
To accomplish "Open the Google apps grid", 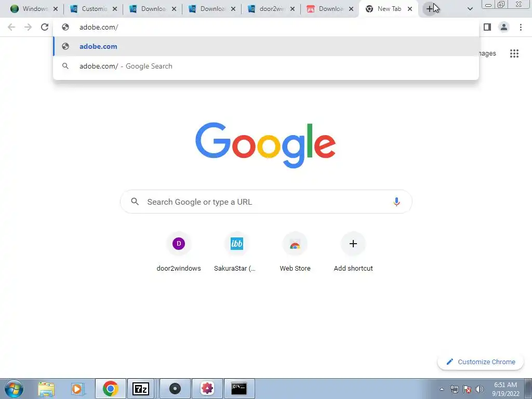I will 514,54.
